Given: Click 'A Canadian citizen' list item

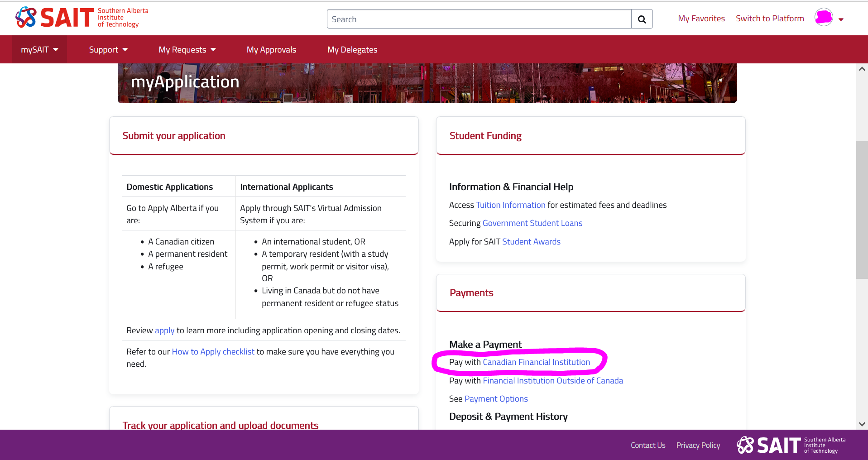Looking at the screenshot, I should coord(181,242).
